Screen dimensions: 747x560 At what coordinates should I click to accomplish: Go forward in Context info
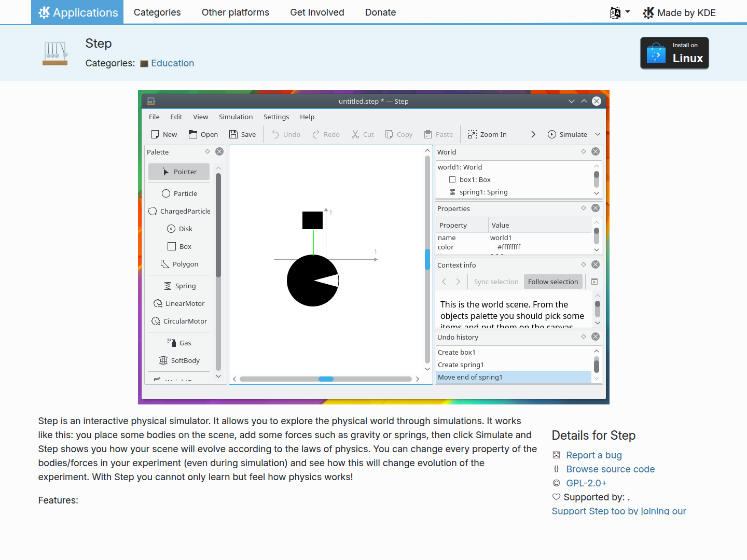[x=458, y=282]
